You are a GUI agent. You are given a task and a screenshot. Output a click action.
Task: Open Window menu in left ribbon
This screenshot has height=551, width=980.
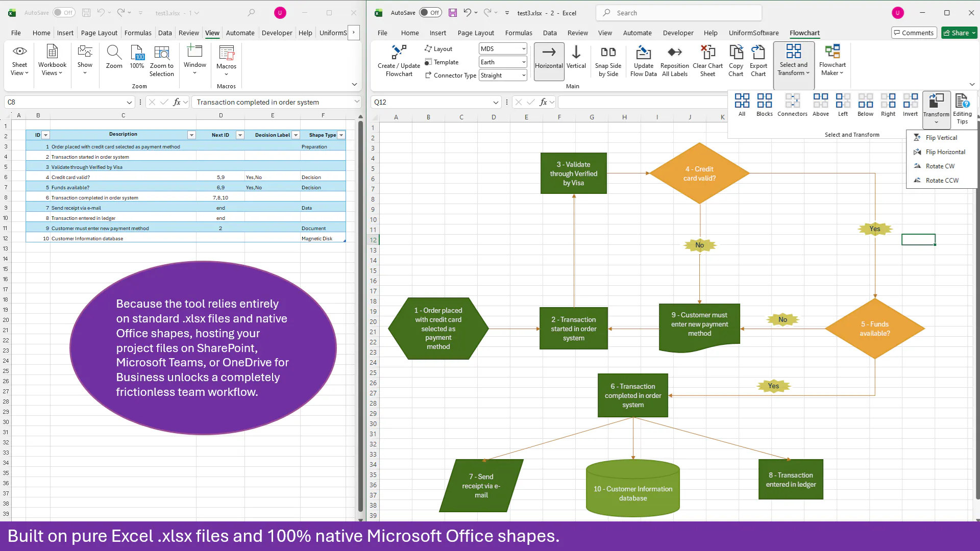tap(194, 59)
